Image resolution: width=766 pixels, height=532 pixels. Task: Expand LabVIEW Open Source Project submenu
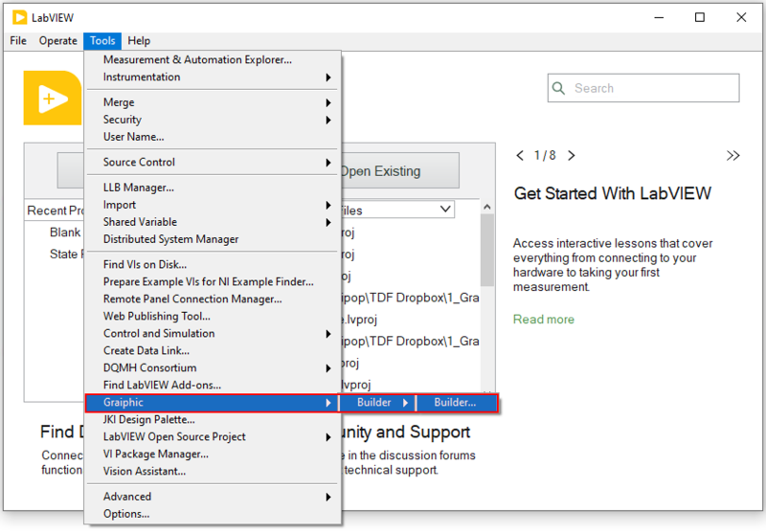point(212,437)
